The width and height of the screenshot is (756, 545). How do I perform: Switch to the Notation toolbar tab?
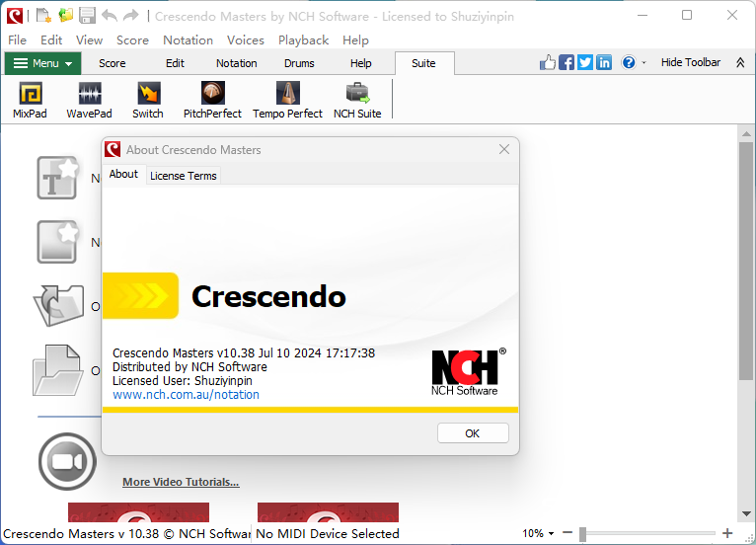(x=236, y=63)
